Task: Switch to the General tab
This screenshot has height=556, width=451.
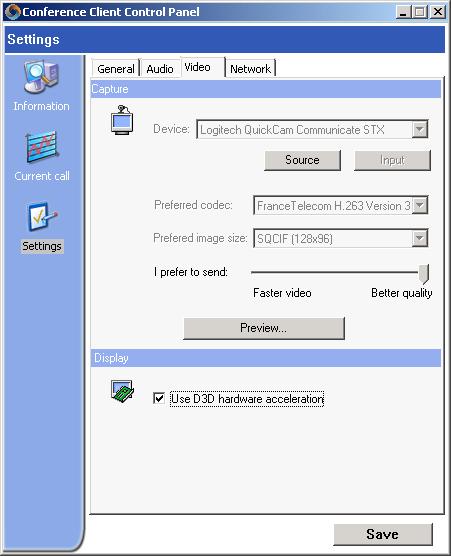Action: coord(116,68)
